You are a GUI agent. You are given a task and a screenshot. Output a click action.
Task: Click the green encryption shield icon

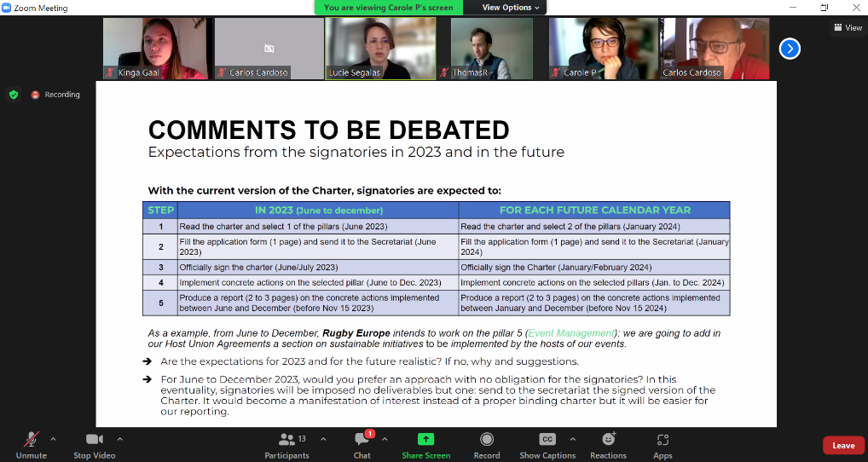[x=14, y=95]
